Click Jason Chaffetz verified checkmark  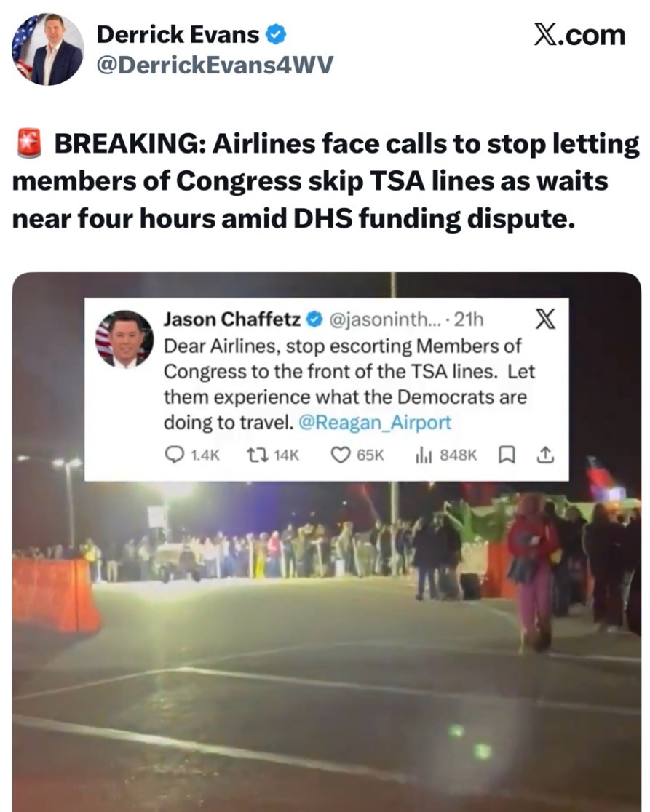pyautogui.click(x=314, y=319)
